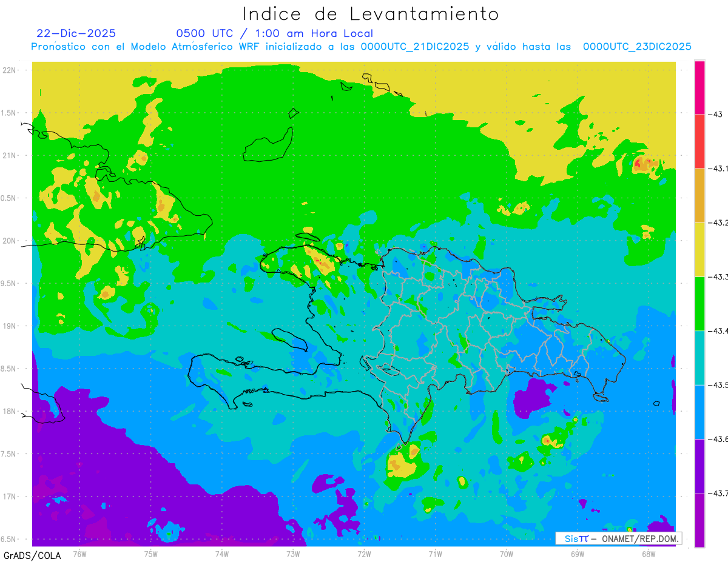The width and height of the screenshot is (728, 562).
Task: Click the title 'Indice de Levantamiento'
Action: pos(371,13)
